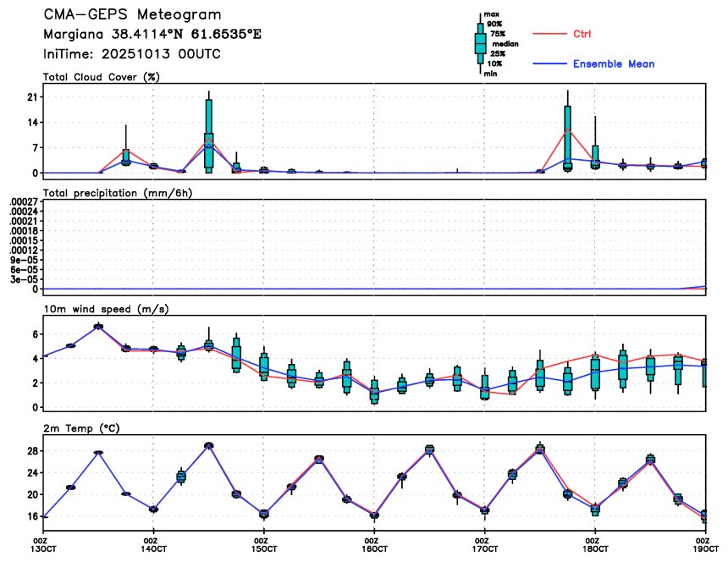The width and height of the screenshot is (728, 562).
Task: Click the Total precipitation panel title
Action: [x=117, y=193]
